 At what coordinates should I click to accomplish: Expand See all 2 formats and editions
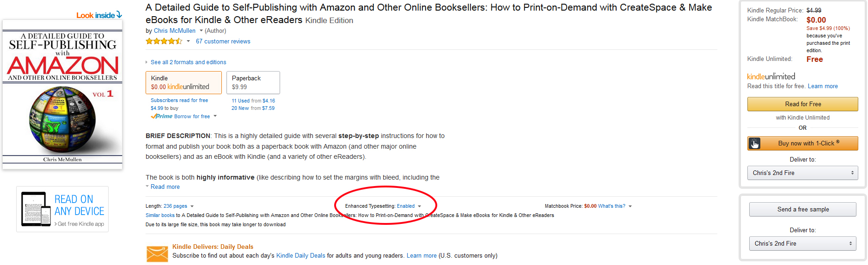(x=188, y=62)
